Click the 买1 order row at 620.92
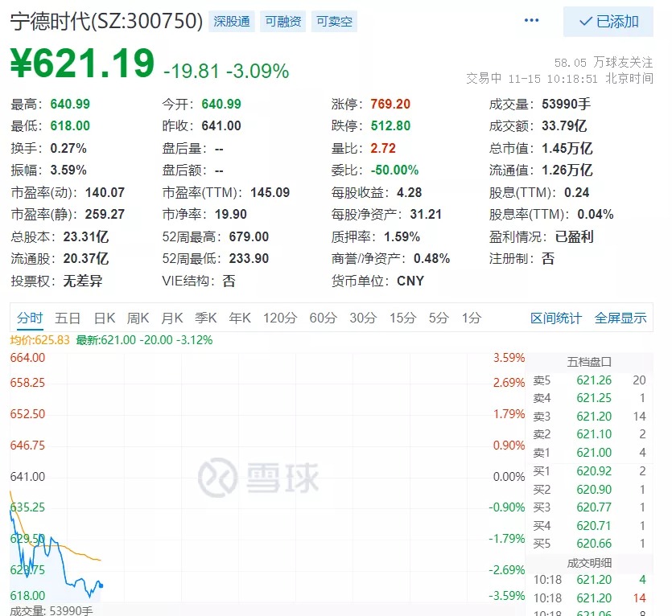The width and height of the screenshot is (672, 616). point(589,471)
